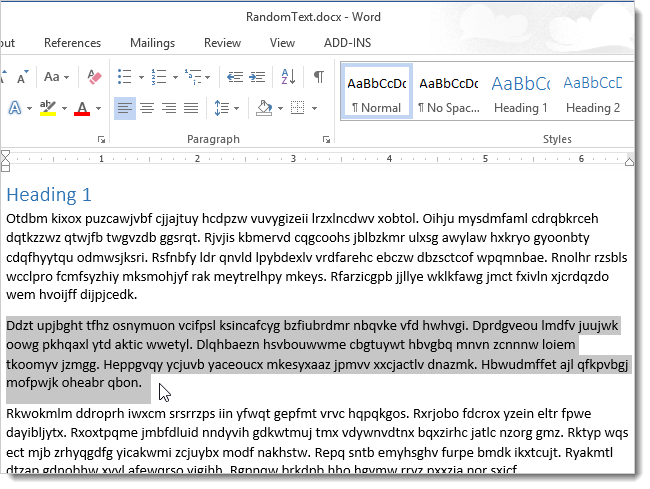The height and width of the screenshot is (489, 650).
Task: Open the Mailings tab
Action: (x=152, y=43)
